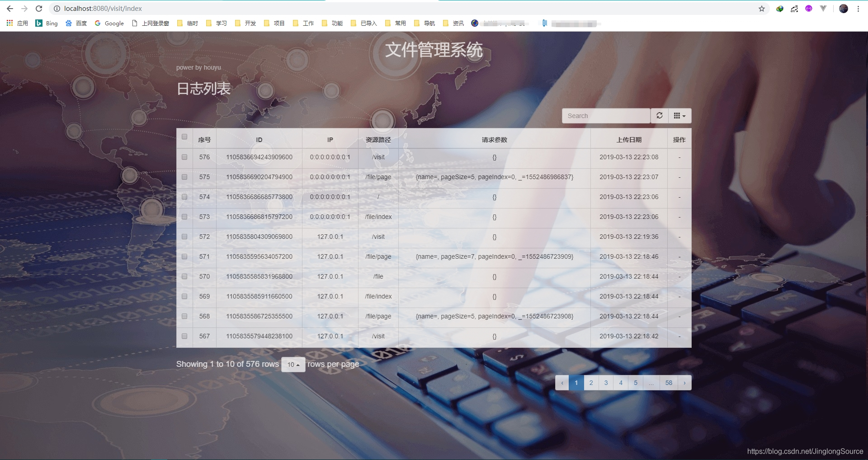Open the 临时 bookmark folder

[x=188, y=23]
